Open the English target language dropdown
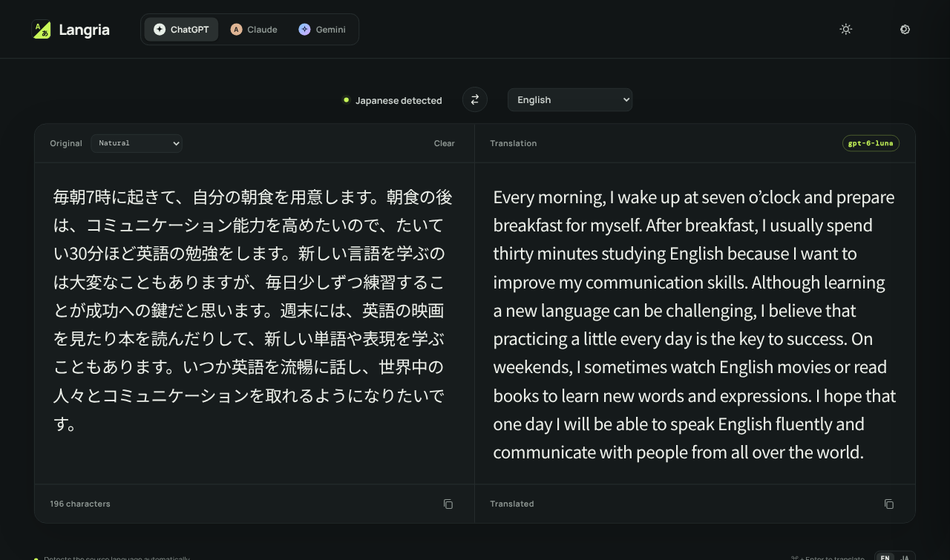This screenshot has width=950, height=560. click(570, 100)
